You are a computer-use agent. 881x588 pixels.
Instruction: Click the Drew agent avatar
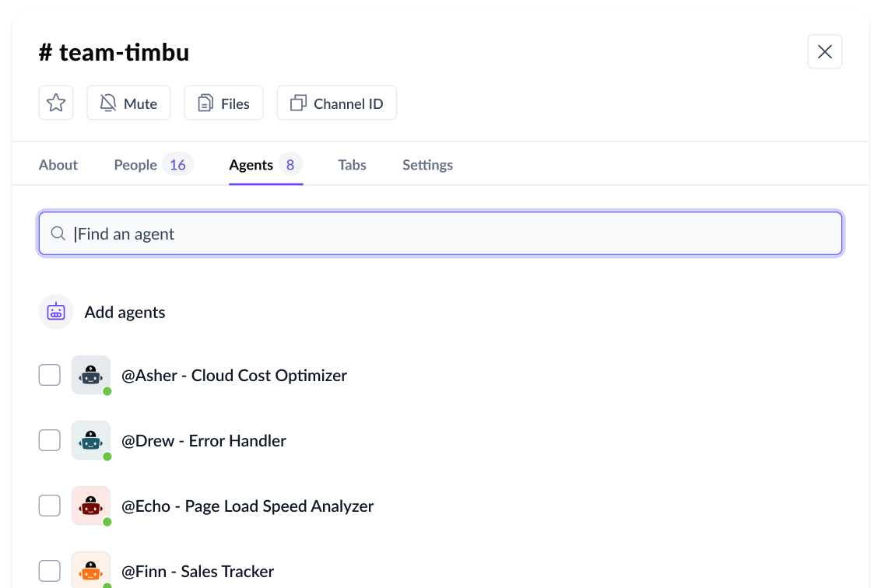91,441
